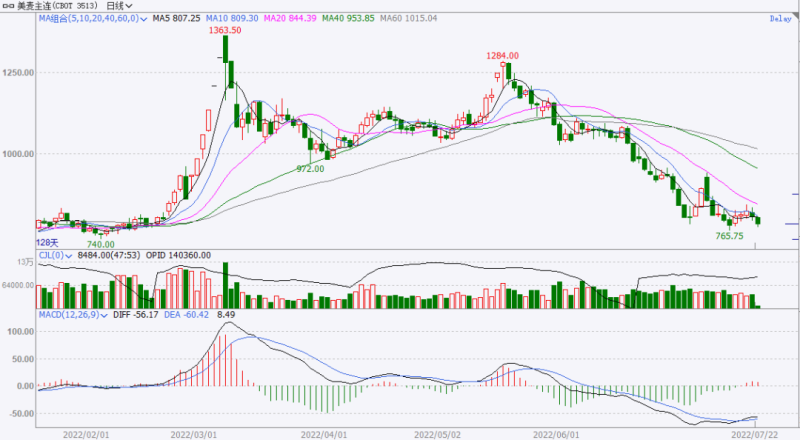The height and width of the screenshot is (440, 800).
Task: Click the link icon beside 美麦主连
Action: click(10, 5)
